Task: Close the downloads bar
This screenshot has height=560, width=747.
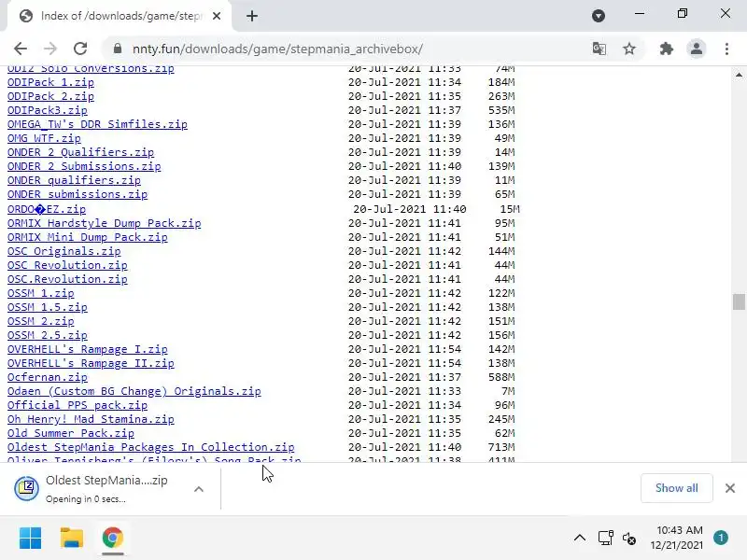Action: point(730,488)
